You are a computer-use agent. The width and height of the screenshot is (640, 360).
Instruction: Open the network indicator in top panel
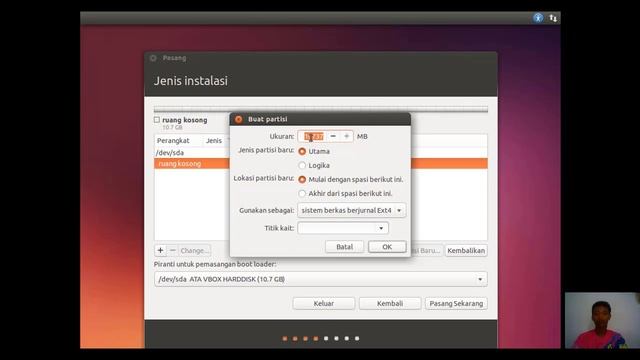pyautogui.click(x=553, y=18)
